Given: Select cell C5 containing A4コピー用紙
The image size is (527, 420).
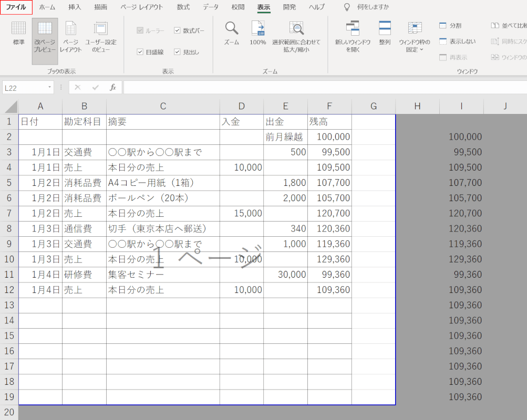Looking at the screenshot, I should pyautogui.click(x=163, y=183).
